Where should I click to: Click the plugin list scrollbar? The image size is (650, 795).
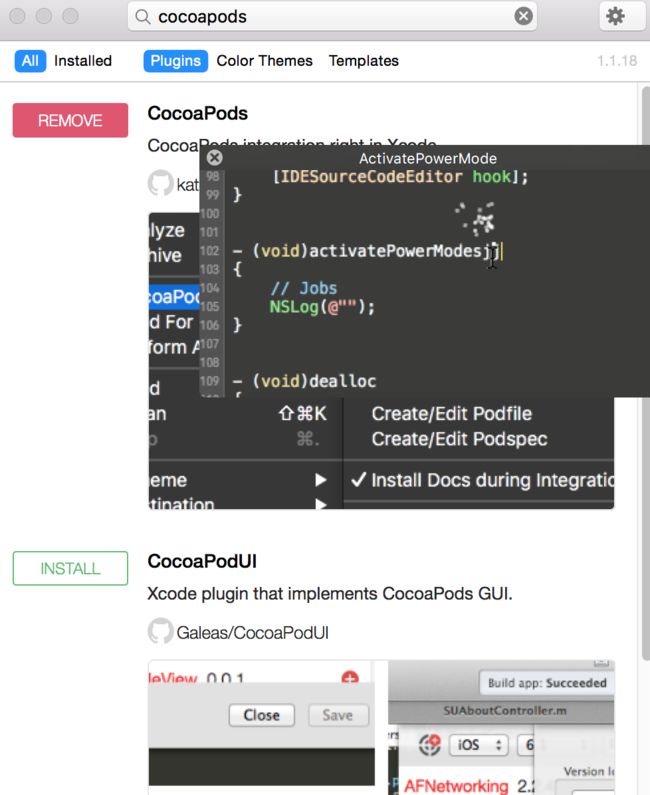pos(645,373)
